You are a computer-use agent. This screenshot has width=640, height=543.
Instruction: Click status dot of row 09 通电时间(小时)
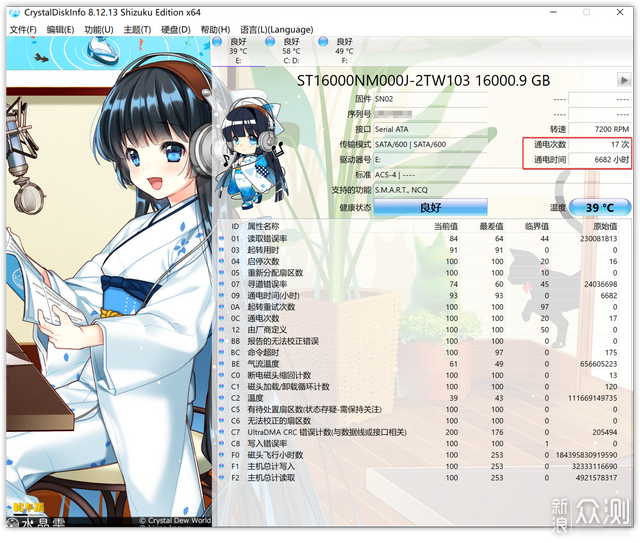222,296
